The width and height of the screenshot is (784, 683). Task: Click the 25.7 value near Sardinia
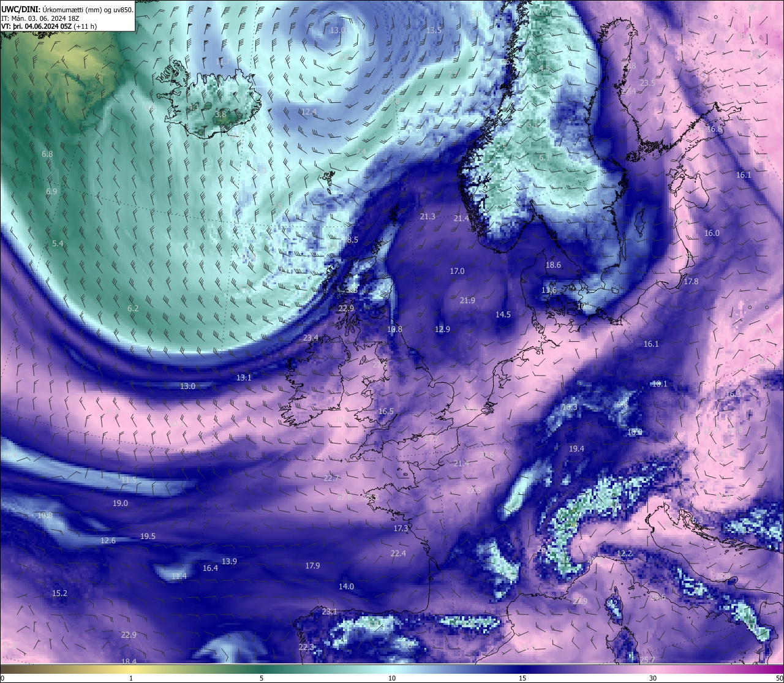[x=647, y=660]
